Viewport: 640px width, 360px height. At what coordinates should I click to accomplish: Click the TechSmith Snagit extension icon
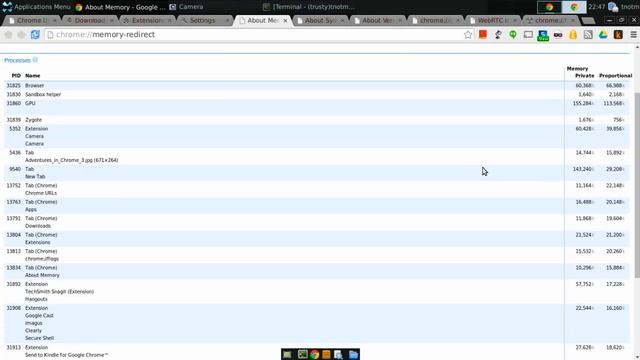click(x=543, y=35)
